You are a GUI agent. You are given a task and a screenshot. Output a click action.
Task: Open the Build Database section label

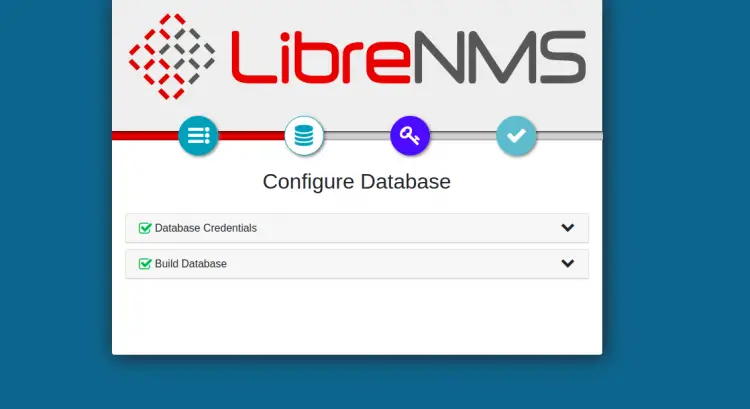click(x=190, y=264)
